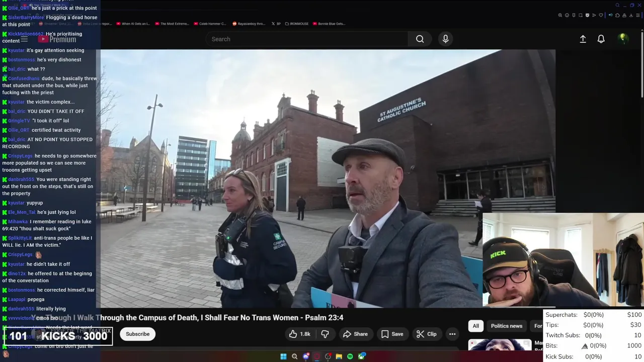Click into the YouTube Search field
644x362 pixels.
click(307, 39)
